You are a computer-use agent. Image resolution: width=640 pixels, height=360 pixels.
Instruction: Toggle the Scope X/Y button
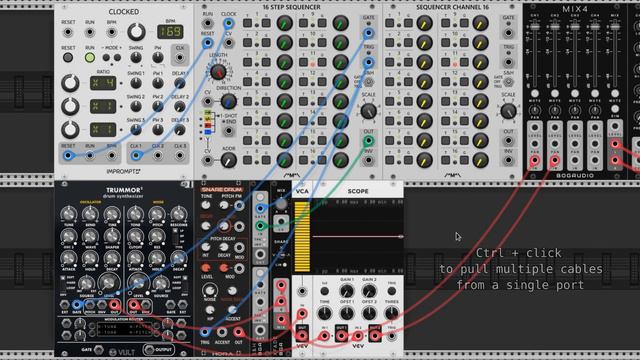coord(324,291)
